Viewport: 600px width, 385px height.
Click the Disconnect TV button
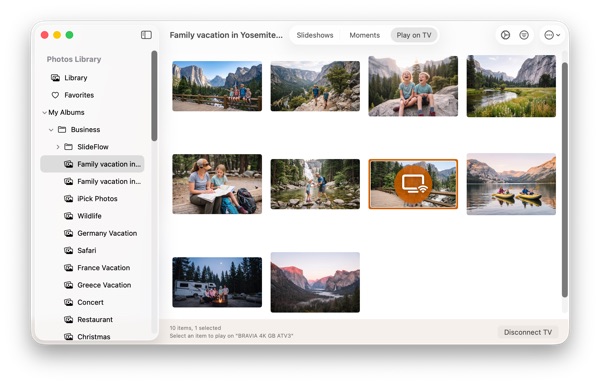(528, 332)
